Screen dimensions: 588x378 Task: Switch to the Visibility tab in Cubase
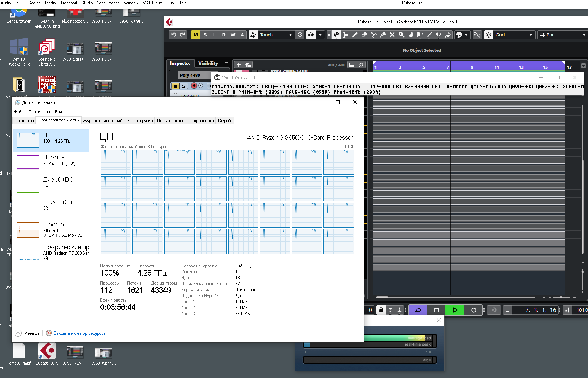[x=208, y=63]
